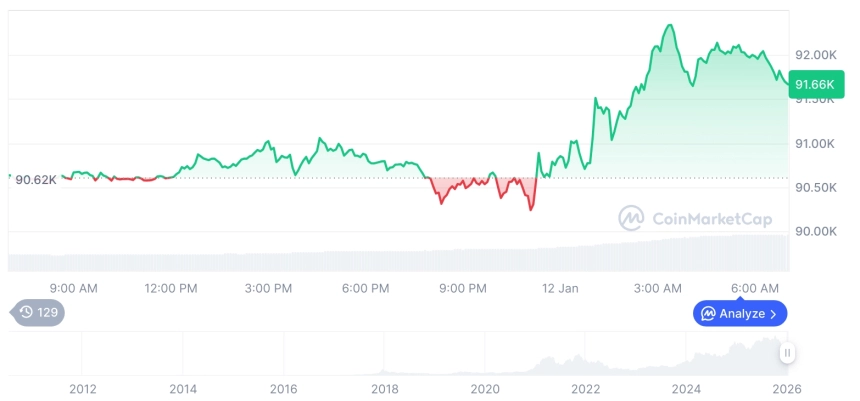Click the 9:00 PM time axis label
860x401 pixels.
[463, 289]
